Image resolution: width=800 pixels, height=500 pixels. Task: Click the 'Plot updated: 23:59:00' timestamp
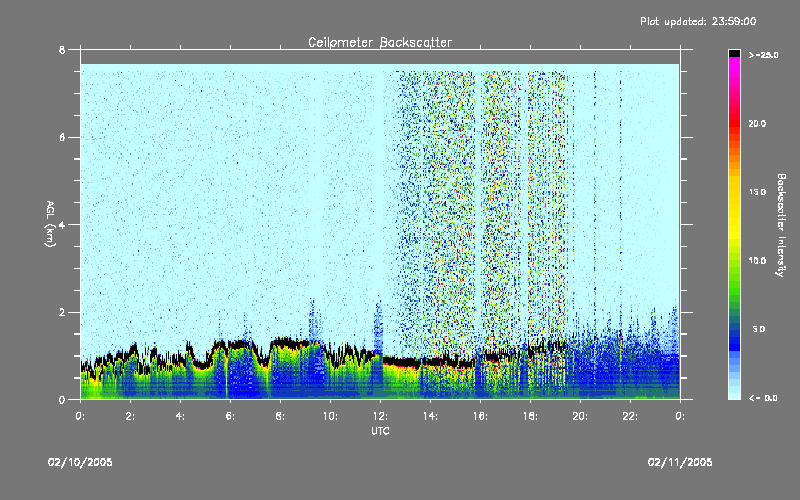(x=698, y=21)
